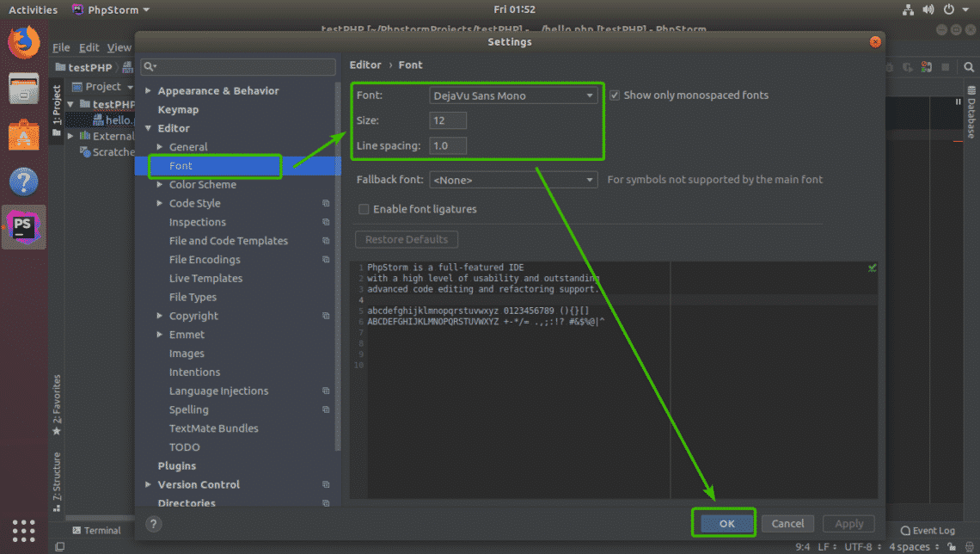
Task: Click Activities in the top bar
Action: click(34, 9)
